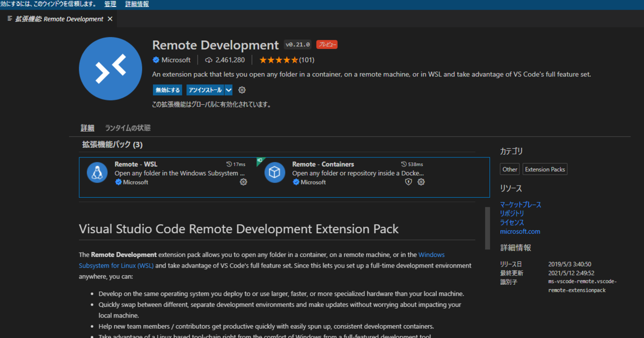This screenshot has height=338, width=644.
Task: Click the 2,461,280 install count
Action: click(230, 60)
